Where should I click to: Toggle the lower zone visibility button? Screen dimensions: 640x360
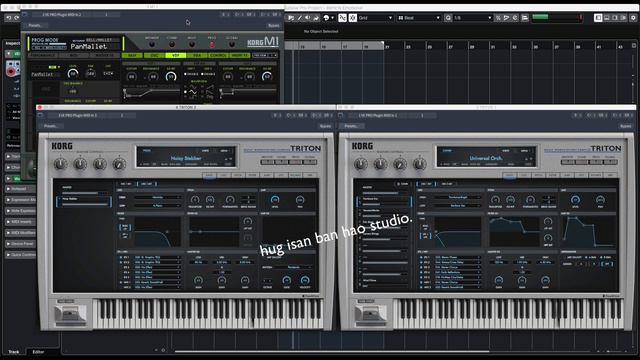[607, 18]
